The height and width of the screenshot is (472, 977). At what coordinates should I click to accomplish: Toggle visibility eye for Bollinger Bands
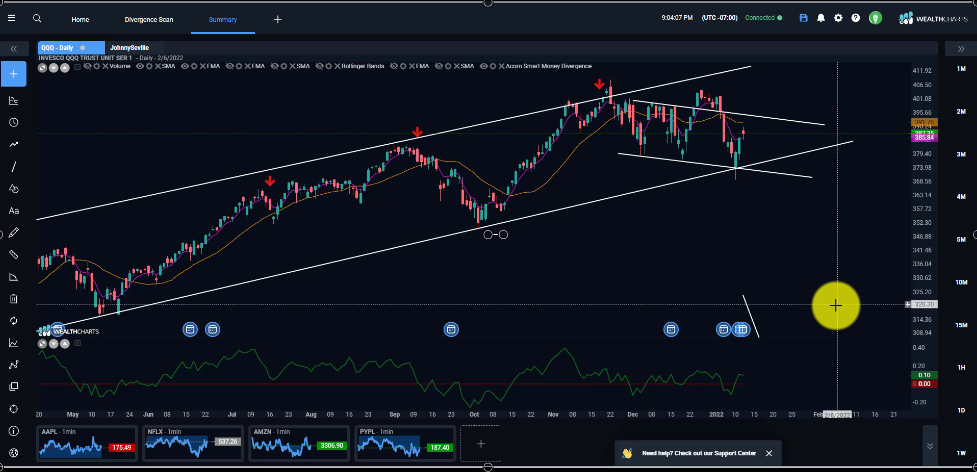pos(320,66)
